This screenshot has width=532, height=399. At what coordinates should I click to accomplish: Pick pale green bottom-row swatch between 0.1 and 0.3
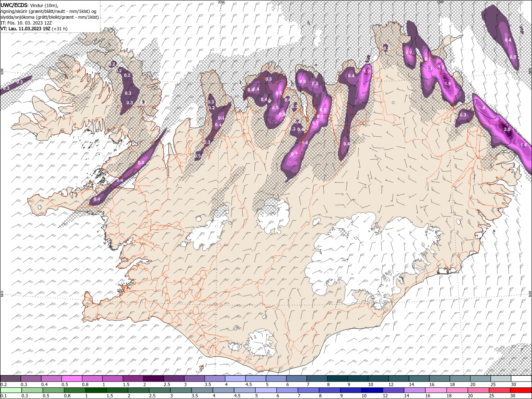(11, 390)
